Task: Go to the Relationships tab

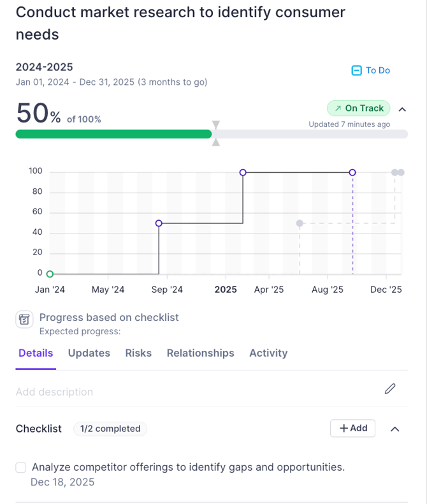Action: pyautogui.click(x=200, y=353)
